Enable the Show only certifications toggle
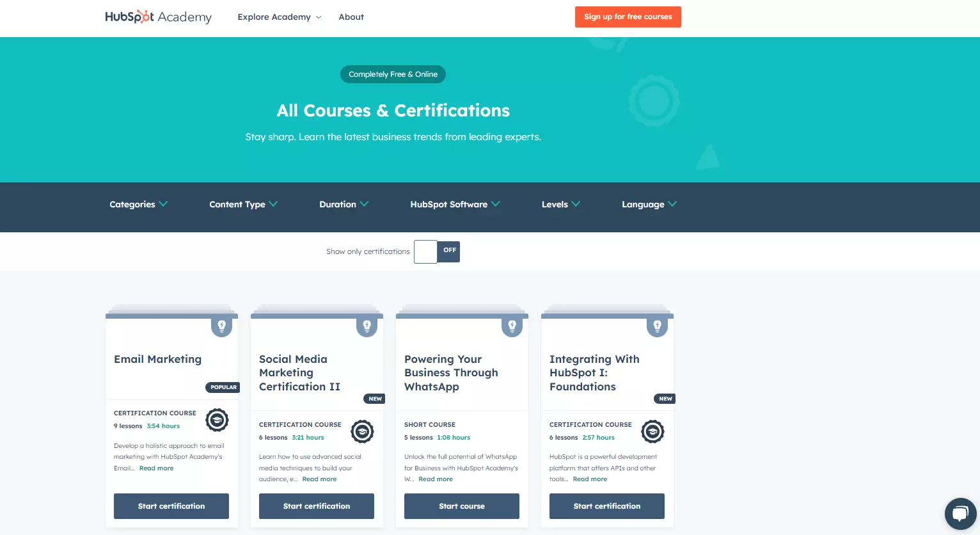The width and height of the screenshot is (980, 535). [437, 252]
